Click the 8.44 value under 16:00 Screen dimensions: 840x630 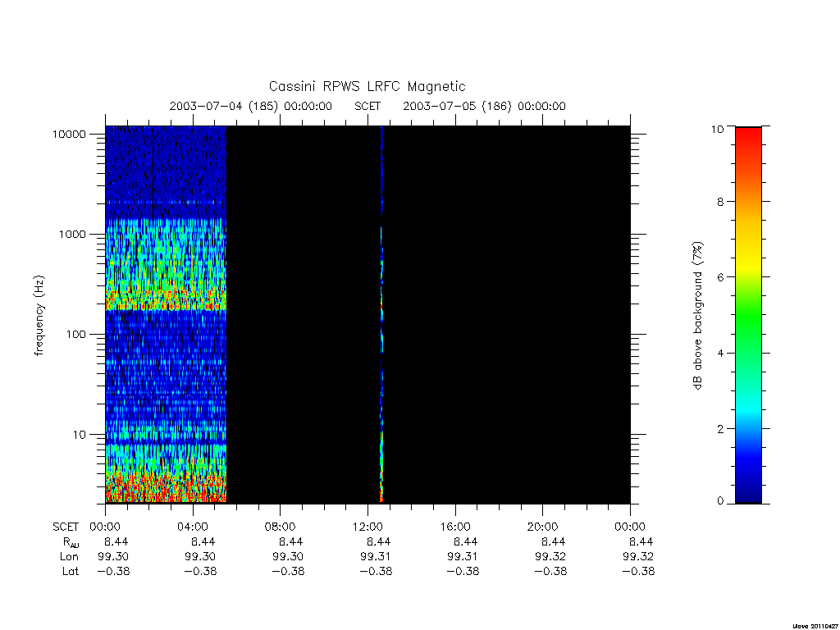click(x=466, y=541)
